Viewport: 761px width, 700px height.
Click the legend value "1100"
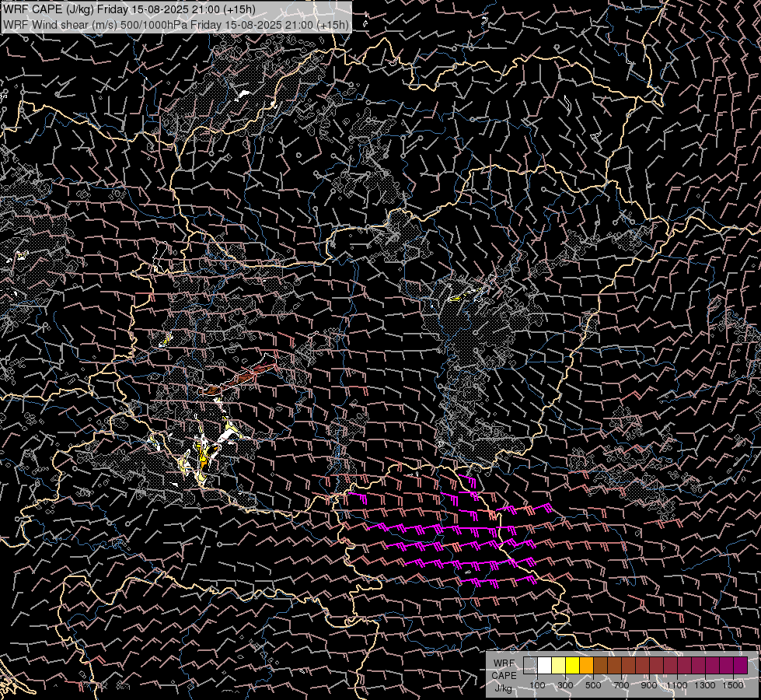pyautogui.click(x=676, y=685)
